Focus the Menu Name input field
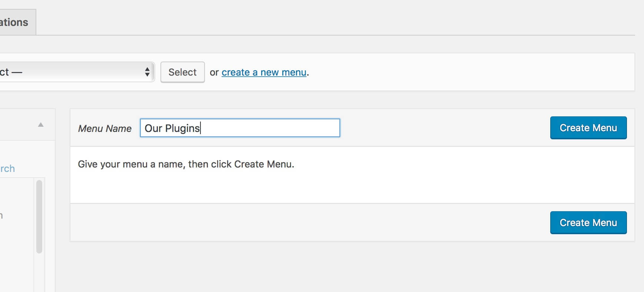The height and width of the screenshot is (292, 644). (240, 128)
